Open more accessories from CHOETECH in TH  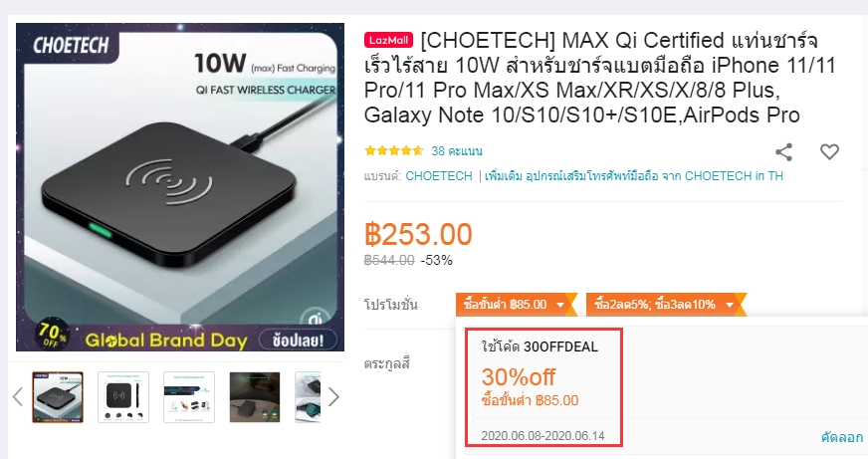coord(634,176)
